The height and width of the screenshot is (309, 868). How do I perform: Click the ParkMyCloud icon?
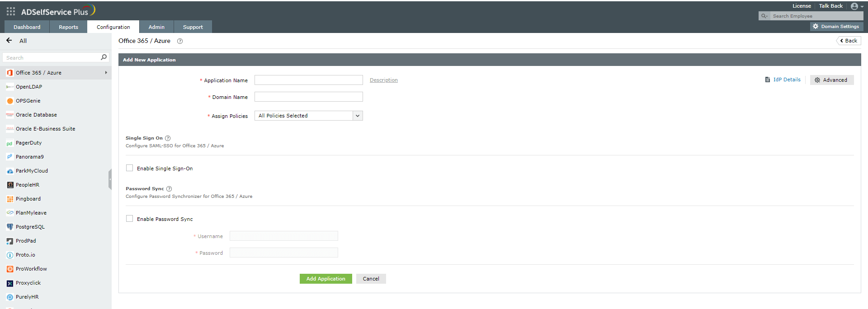click(x=10, y=171)
